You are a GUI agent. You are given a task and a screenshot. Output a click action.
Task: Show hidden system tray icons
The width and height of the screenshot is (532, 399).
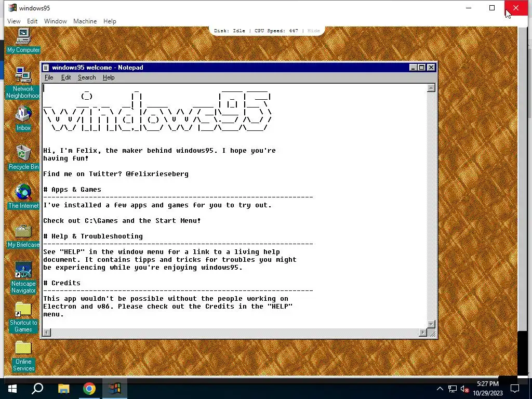440,389
